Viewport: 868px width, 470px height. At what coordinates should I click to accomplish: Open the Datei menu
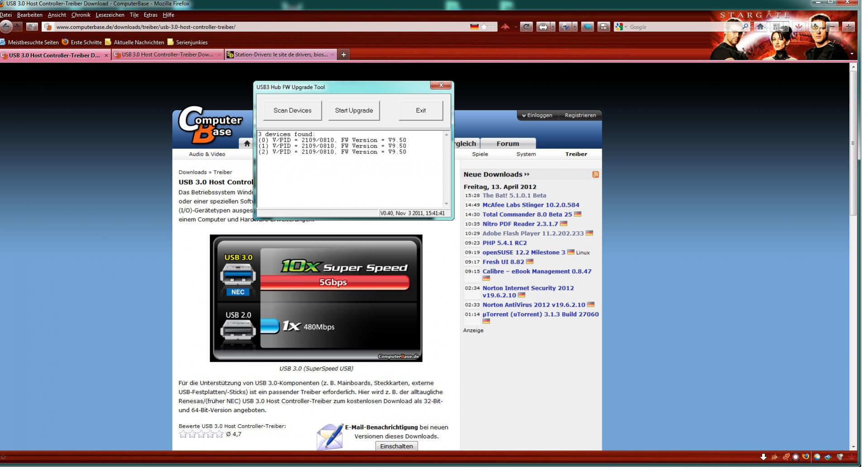coord(6,15)
